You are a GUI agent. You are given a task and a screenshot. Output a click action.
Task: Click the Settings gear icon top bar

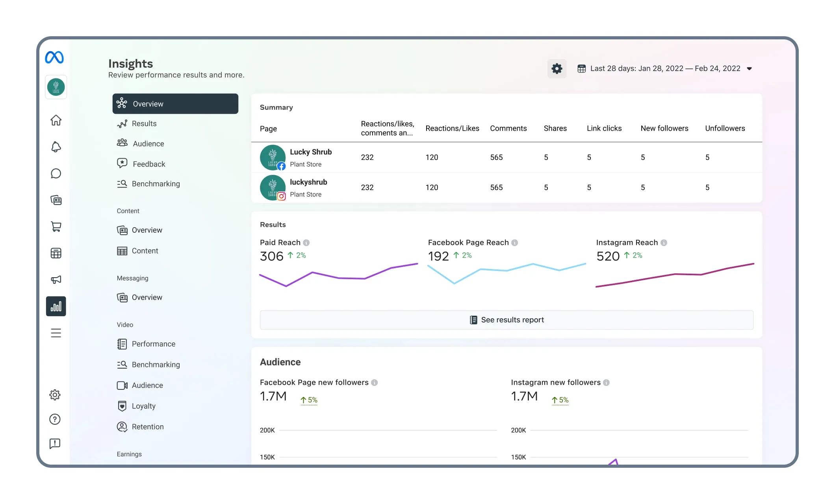[557, 68]
